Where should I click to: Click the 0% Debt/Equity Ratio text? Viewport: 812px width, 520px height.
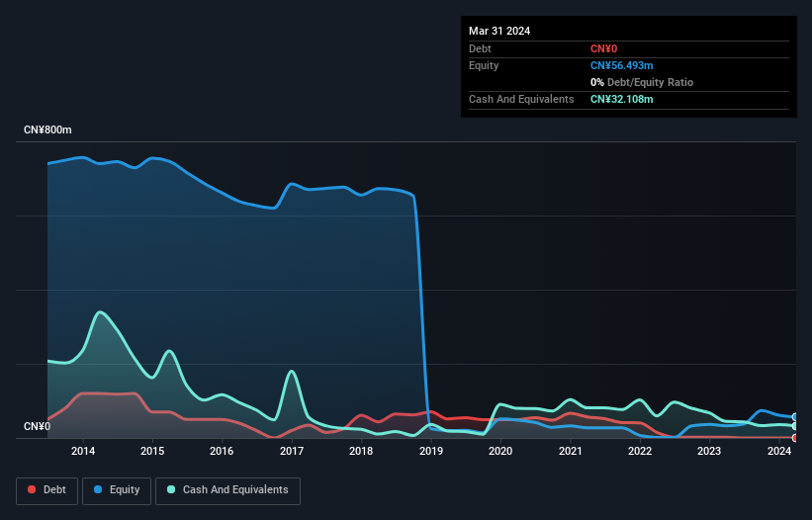point(642,82)
